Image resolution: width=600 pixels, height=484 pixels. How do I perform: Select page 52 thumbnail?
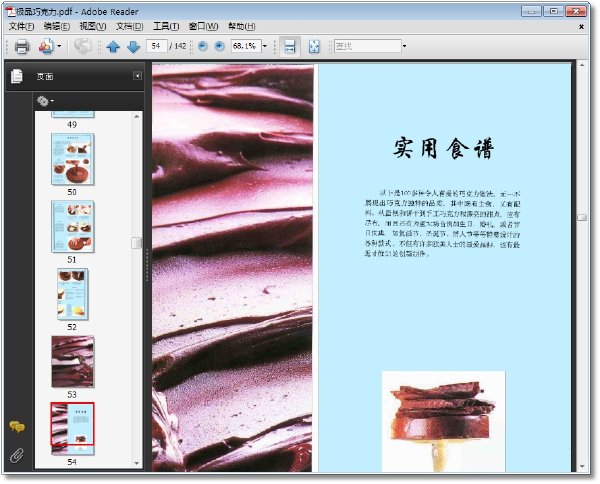(x=72, y=294)
